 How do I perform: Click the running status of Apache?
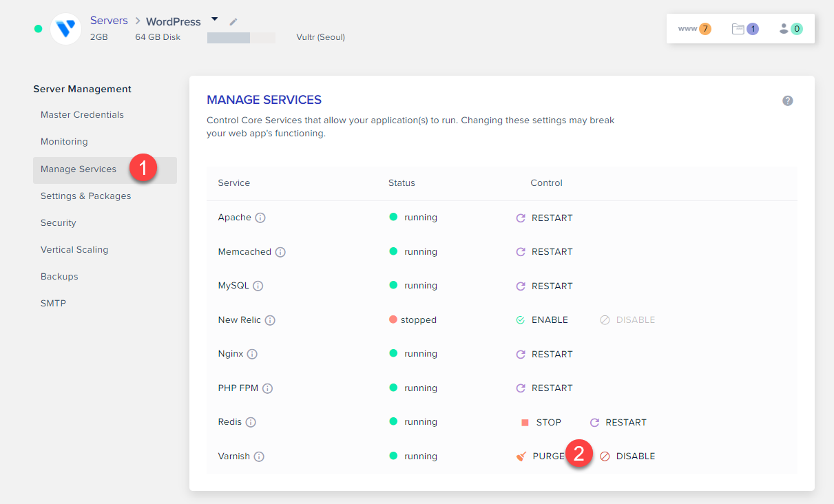click(x=413, y=218)
